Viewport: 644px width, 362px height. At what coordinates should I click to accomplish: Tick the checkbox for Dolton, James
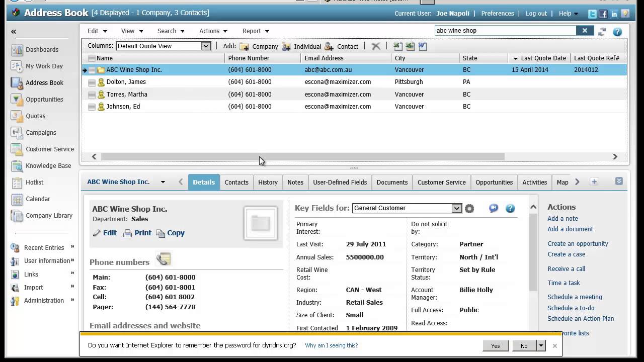point(92,82)
